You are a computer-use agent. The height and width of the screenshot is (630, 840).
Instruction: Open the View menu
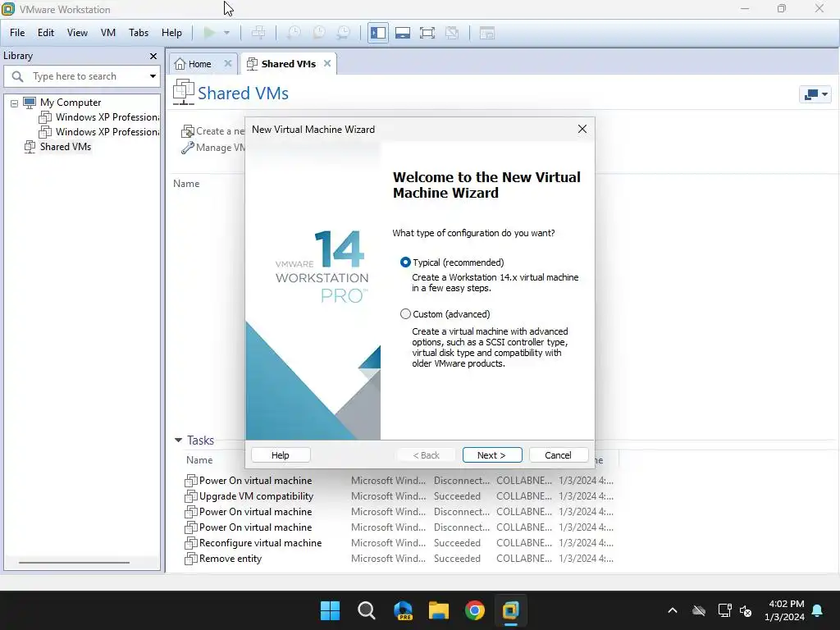click(77, 33)
